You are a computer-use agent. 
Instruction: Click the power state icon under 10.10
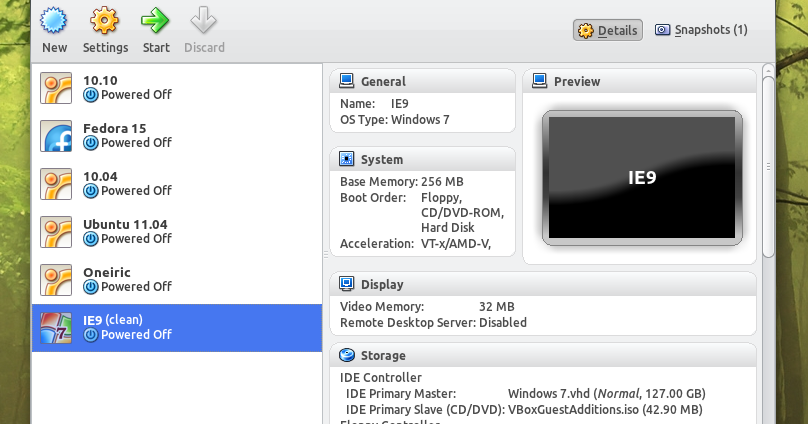coord(91,95)
